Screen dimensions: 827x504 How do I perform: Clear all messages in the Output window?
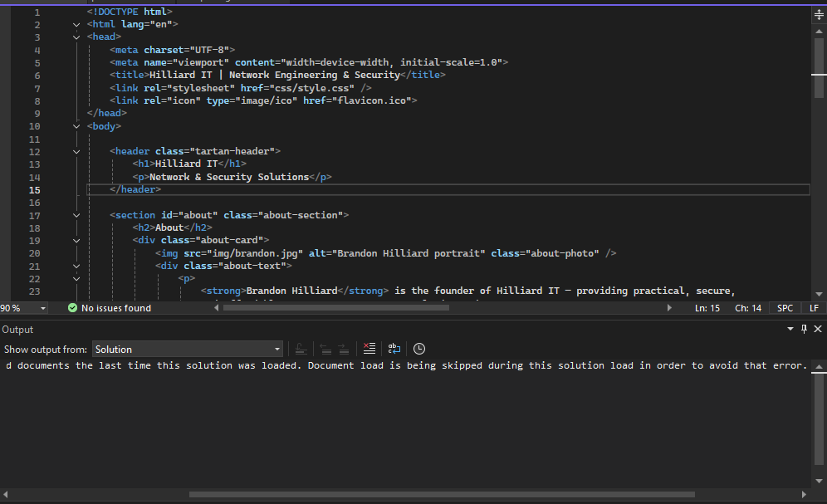coord(369,349)
